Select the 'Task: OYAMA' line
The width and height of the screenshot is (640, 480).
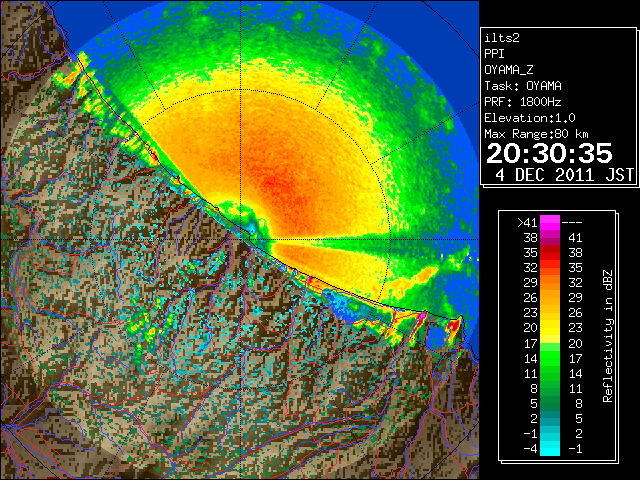coord(523,86)
